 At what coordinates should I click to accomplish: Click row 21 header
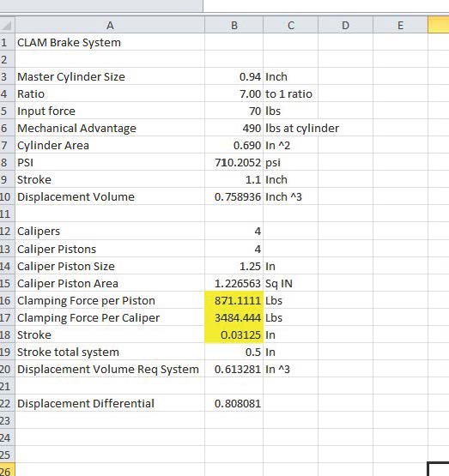tap(7, 386)
